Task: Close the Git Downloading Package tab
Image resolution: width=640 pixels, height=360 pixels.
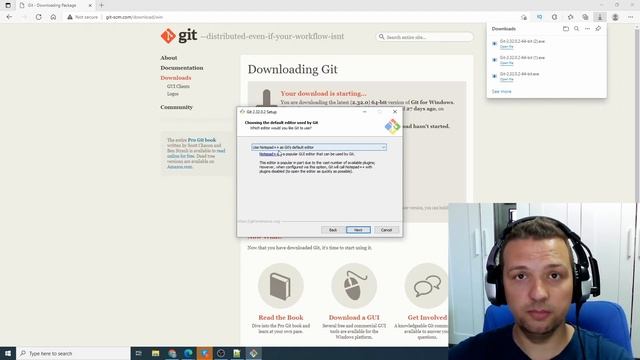Action: [90, 5]
